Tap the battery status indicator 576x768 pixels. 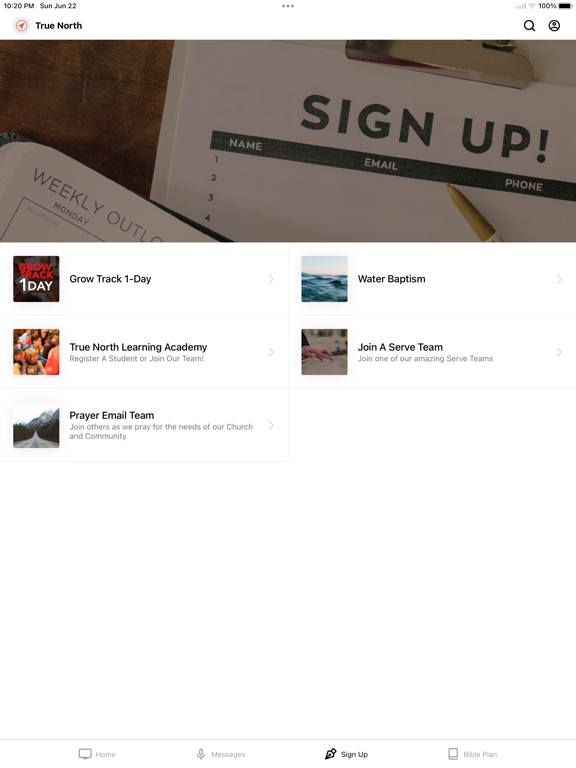[565, 6]
